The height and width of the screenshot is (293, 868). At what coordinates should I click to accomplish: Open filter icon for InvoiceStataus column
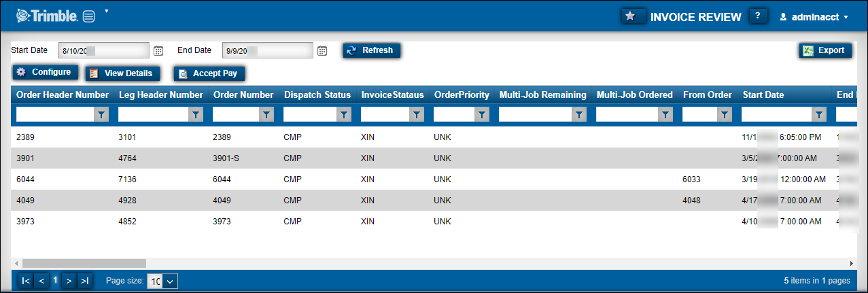(x=416, y=116)
